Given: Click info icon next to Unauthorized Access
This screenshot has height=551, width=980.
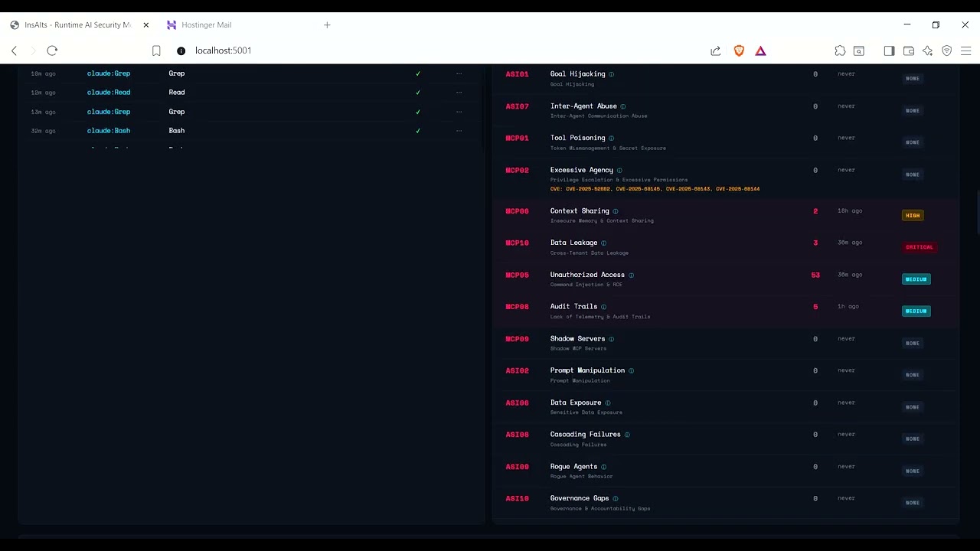Looking at the screenshot, I should (x=631, y=275).
